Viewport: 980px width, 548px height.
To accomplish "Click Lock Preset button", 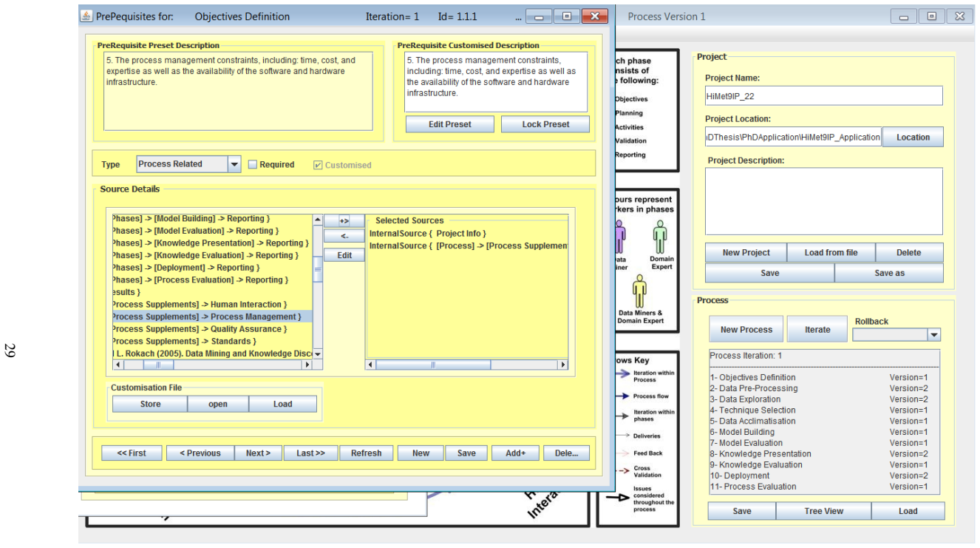I will [x=545, y=124].
